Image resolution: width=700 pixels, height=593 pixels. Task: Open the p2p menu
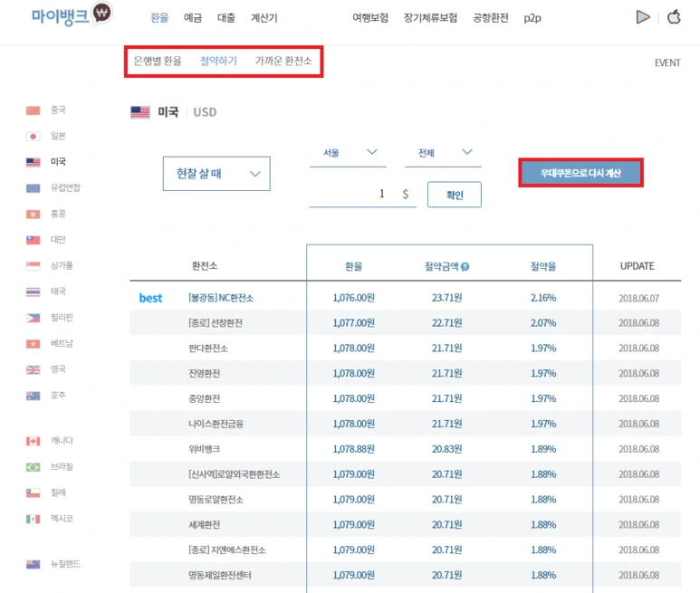(x=532, y=18)
